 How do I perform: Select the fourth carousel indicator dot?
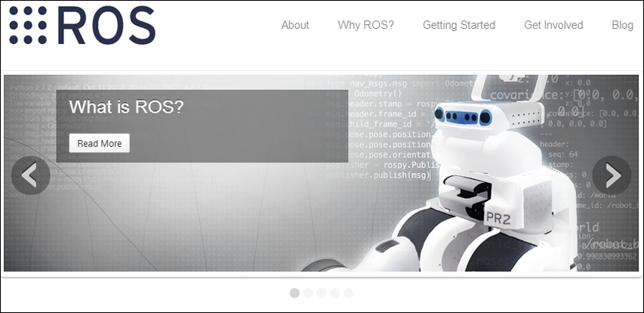[x=335, y=293]
